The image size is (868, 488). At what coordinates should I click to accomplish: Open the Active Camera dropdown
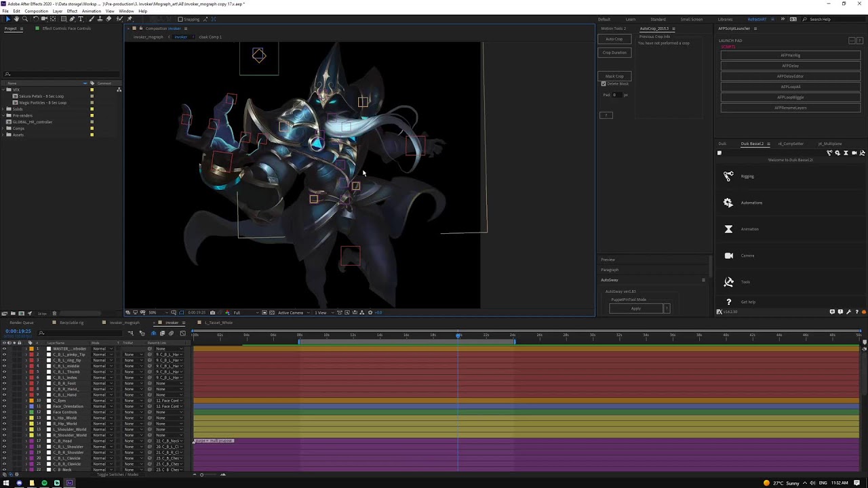[294, 312]
